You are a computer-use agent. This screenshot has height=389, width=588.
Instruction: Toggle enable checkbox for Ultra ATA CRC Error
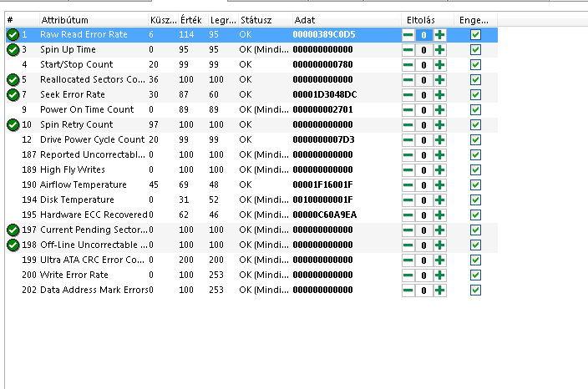point(475,260)
